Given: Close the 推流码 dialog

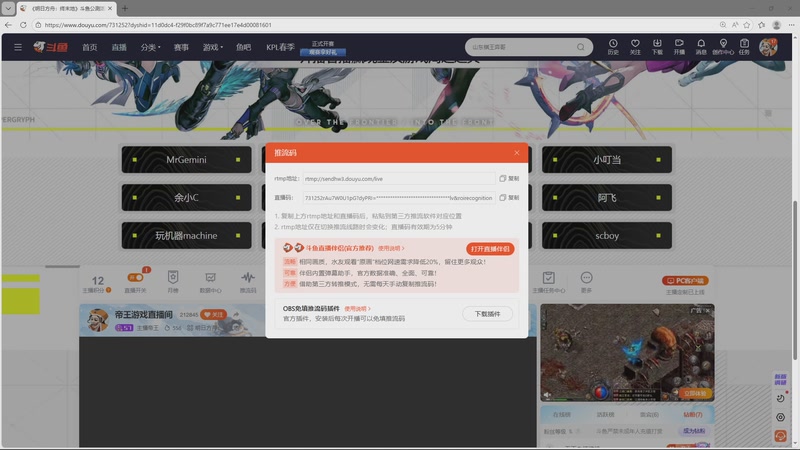Looking at the screenshot, I should click(x=516, y=153).
